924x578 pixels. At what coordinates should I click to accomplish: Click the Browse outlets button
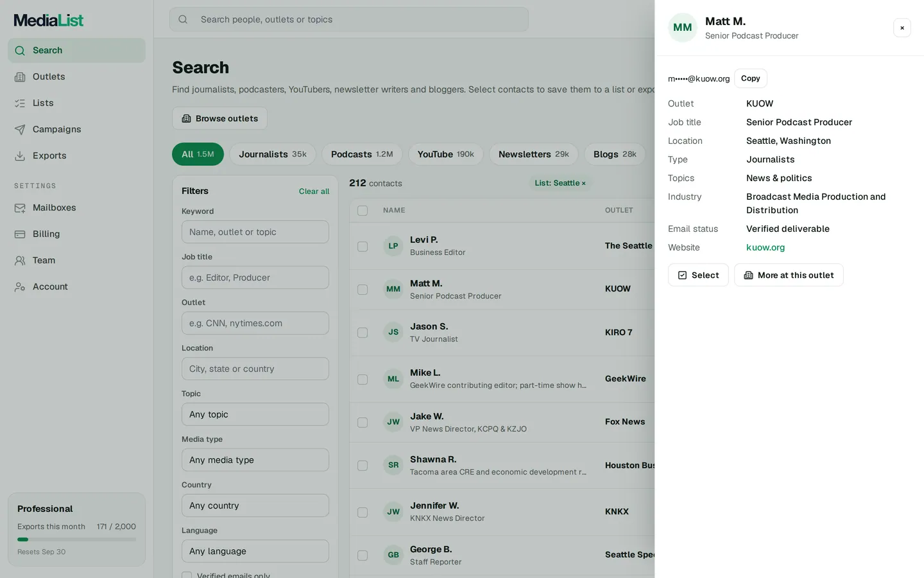coord(219,118)
